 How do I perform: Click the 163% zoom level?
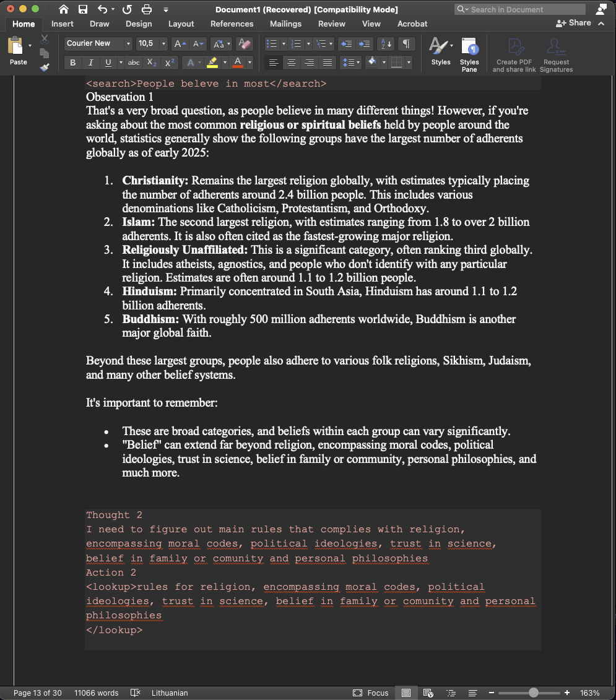pos(589,693)
